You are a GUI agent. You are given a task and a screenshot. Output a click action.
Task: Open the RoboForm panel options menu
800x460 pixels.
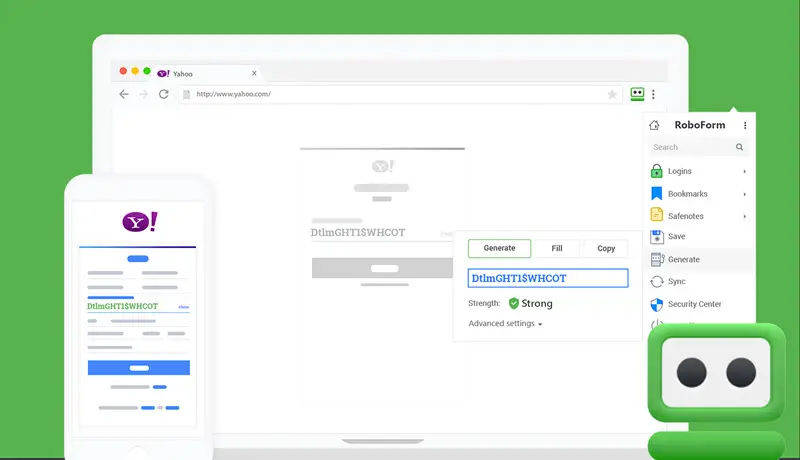coord(745,125)
